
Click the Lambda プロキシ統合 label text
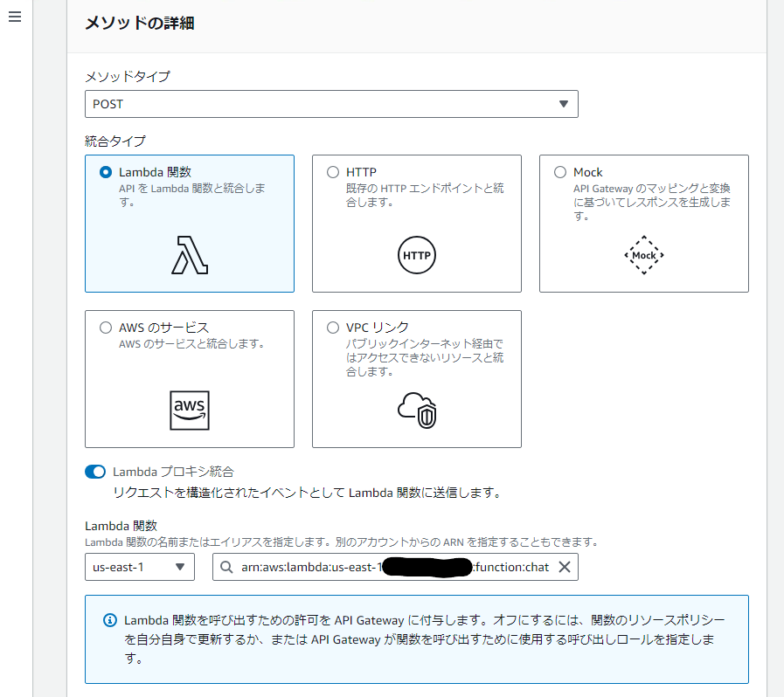[173, 472]
